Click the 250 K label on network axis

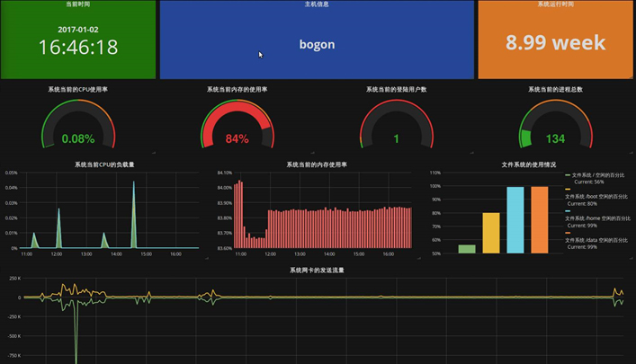(15, 279)
